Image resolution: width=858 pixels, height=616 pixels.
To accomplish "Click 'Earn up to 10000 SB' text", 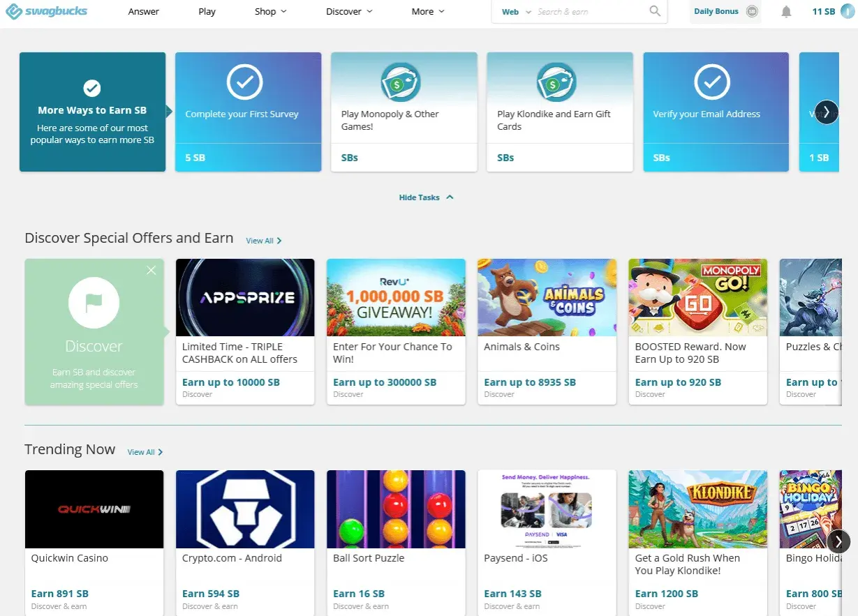I will tap(231, 382).
